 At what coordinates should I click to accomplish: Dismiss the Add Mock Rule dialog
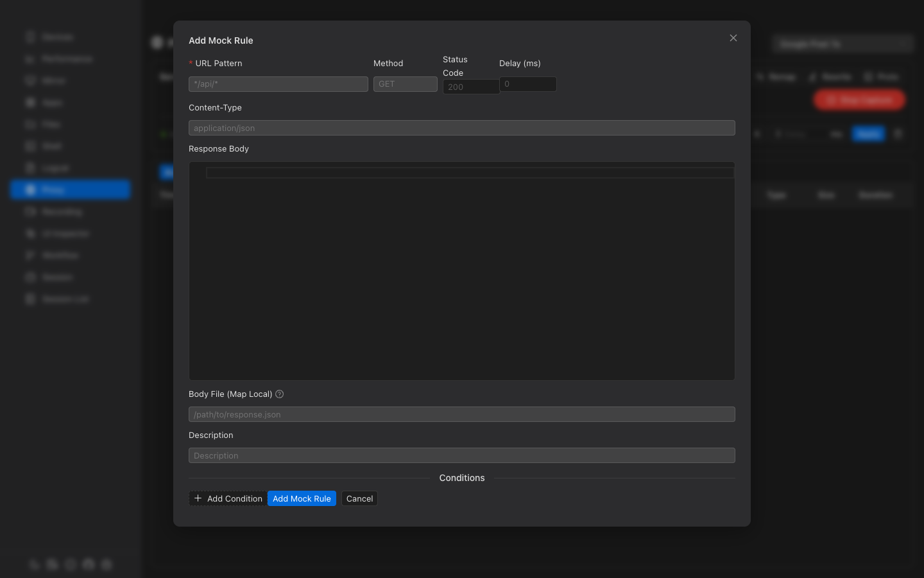click(733, 38)
